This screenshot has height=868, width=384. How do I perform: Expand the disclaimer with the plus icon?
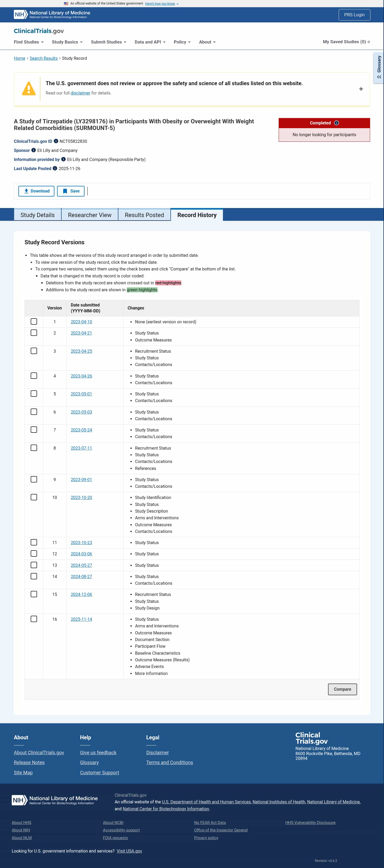(x=361, y=89)
